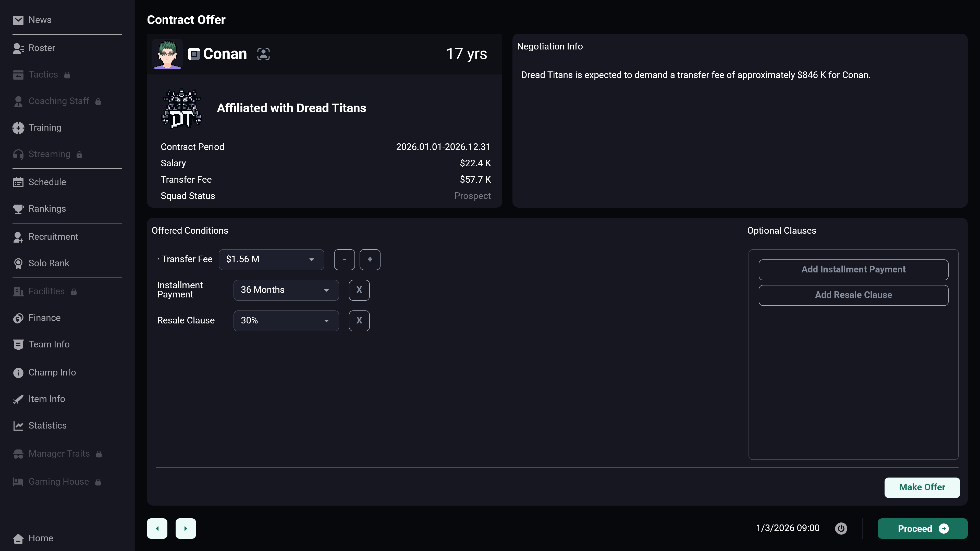
Task: Remove the Installment Payment clause
Action: [359, 290]
